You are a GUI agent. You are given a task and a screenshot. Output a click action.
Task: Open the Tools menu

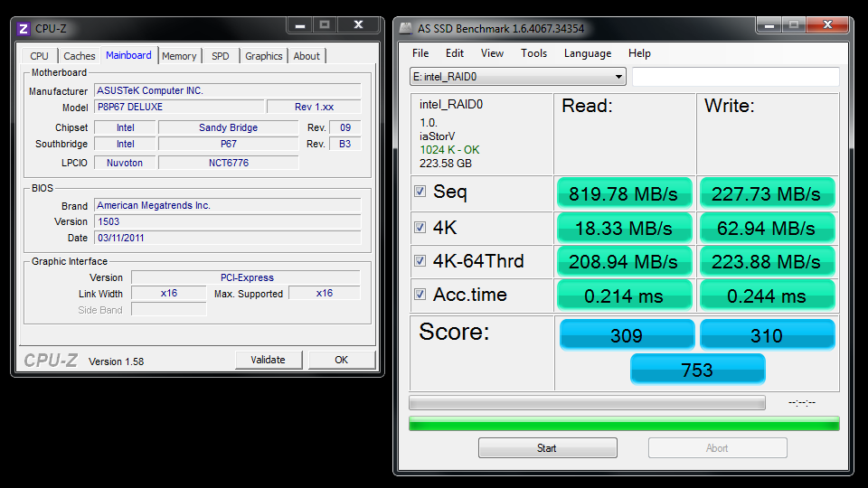(x=533, y=53)
